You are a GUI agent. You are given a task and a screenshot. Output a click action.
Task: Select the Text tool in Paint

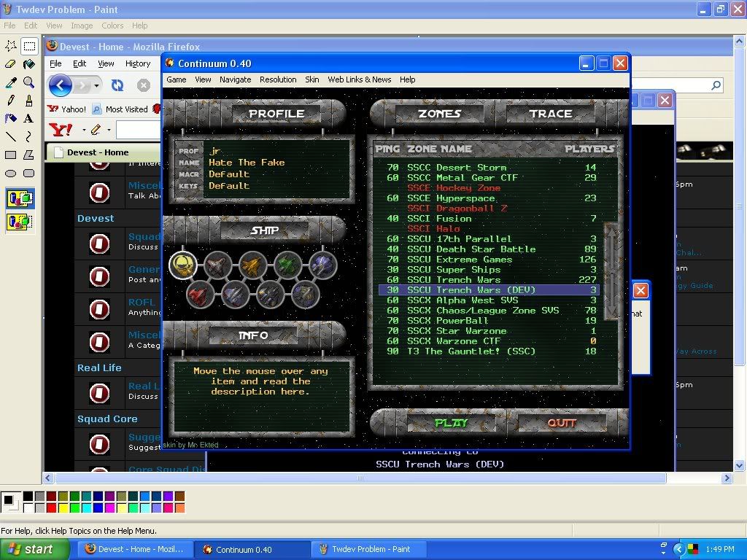[29, 119]
